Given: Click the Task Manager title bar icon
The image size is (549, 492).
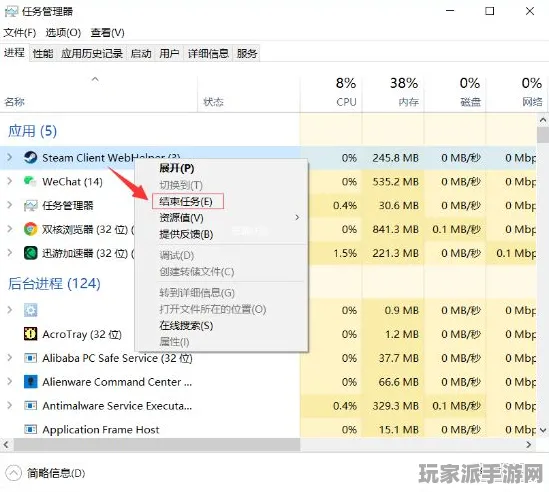Looking at the screenshot, I should [11, 12].
